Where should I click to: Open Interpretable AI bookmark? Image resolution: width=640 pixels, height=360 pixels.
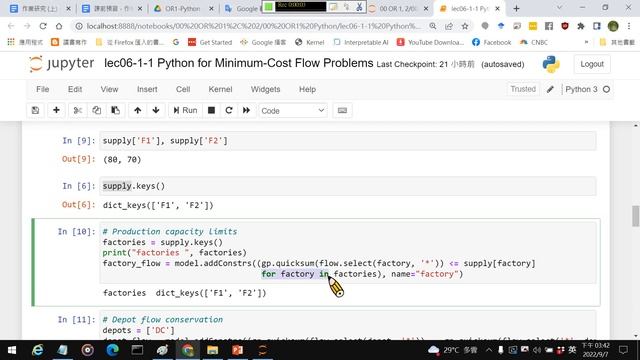[x=361, y=42]
